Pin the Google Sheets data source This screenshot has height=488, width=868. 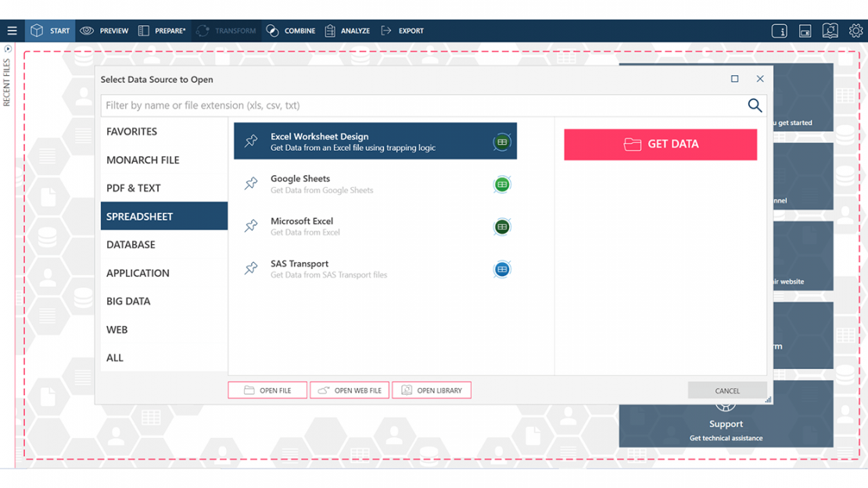[250, 184]
